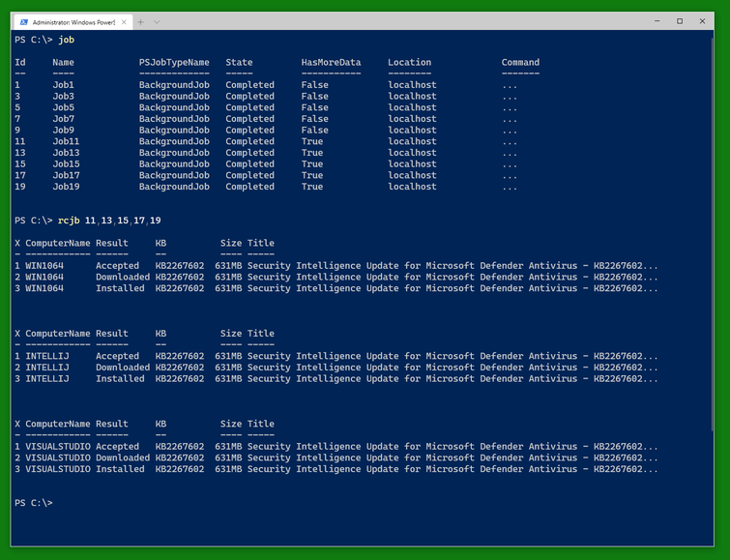The width and height of the screenshot is (730, 560).
Task: Click 'Job9' in the Name column
Action: (63, 130)
